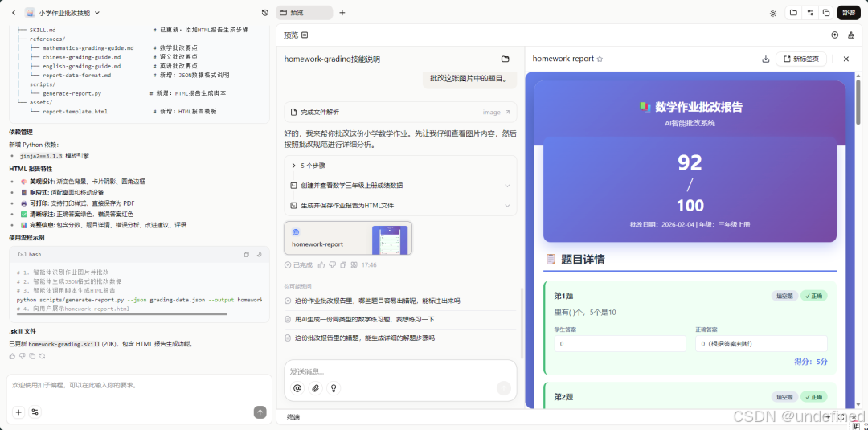Click the homework-grading.skill file name

63,344
